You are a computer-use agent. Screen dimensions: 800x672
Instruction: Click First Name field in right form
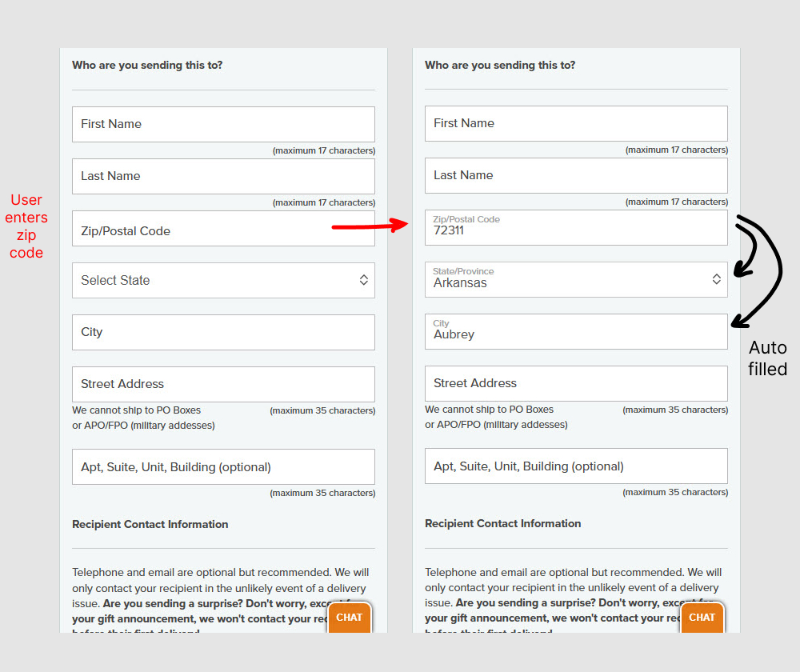576,123
